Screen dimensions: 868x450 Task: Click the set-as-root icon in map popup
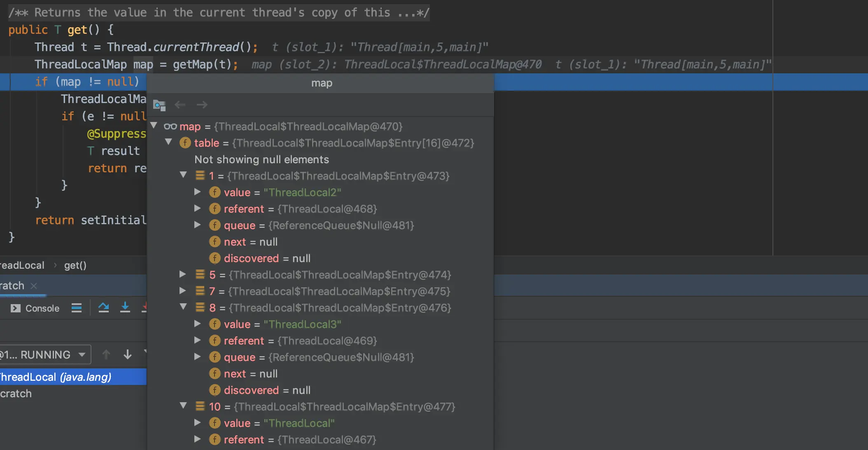159,105
